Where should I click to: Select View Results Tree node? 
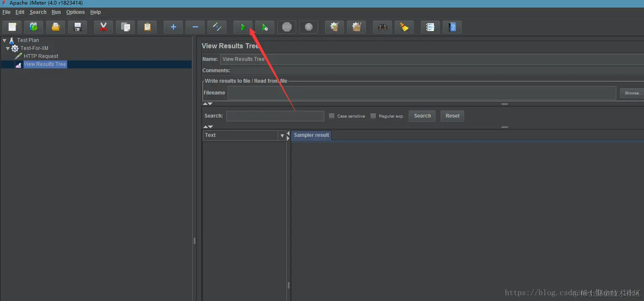45,64
